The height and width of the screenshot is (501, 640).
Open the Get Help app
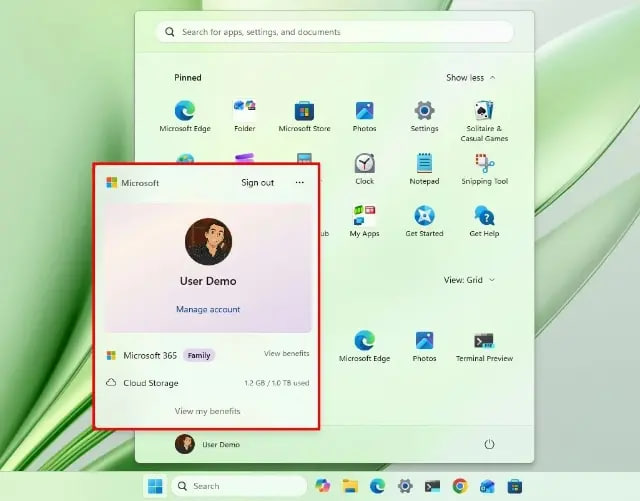pyautogui.click(x=484, y=222)
